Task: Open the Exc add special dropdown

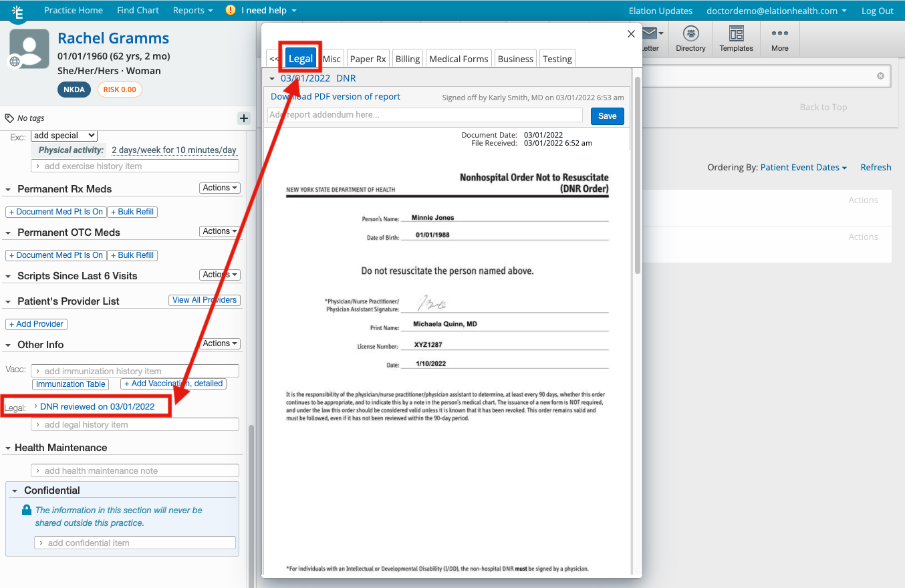Action: pos(64,136)
